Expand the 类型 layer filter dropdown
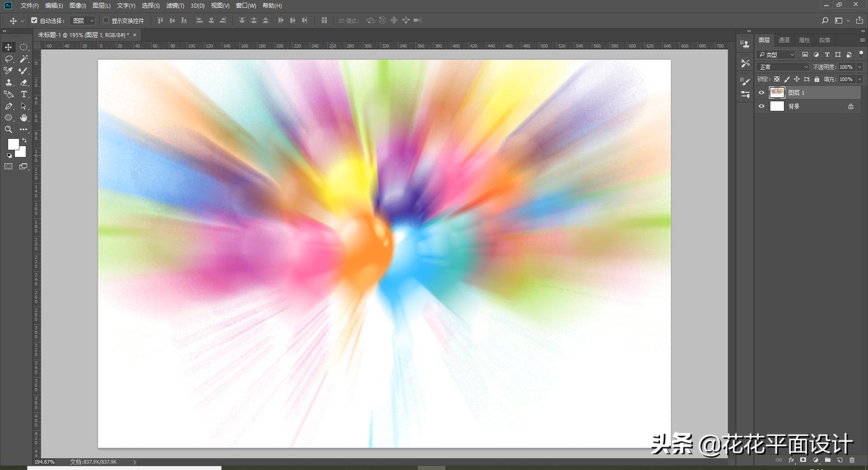The width and height of the screenshot is (868, 470). pyautogui.click(x=776, y=55)
